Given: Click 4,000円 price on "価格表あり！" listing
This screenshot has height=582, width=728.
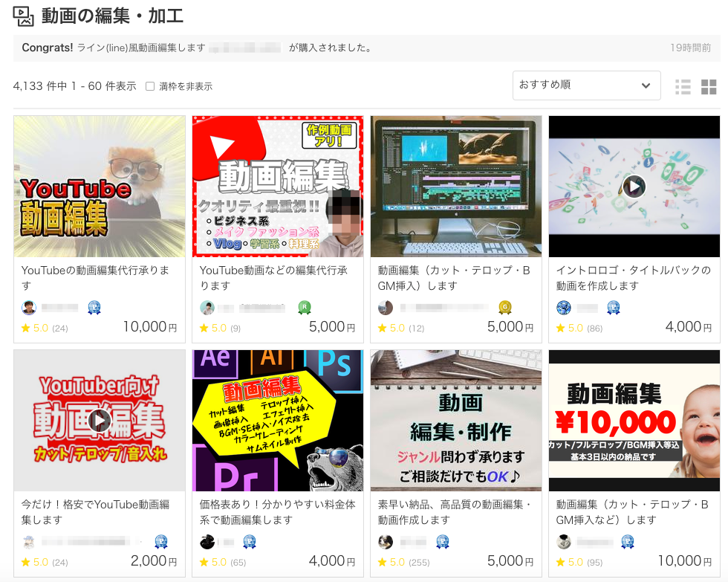Looking at the screenshot, I should coord(332,561).
